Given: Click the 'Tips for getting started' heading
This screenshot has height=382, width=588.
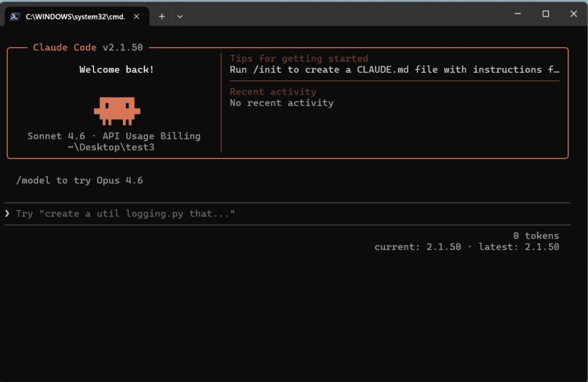Looking at the screenshot, I should click(299, 59).
